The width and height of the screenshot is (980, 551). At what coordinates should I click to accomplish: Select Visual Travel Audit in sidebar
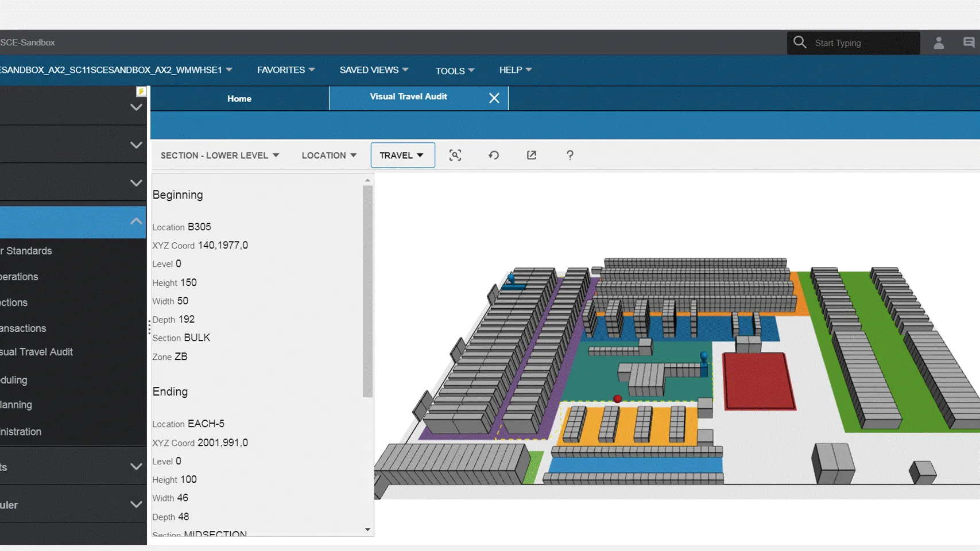pyautogui.click(x=37, y=352)
